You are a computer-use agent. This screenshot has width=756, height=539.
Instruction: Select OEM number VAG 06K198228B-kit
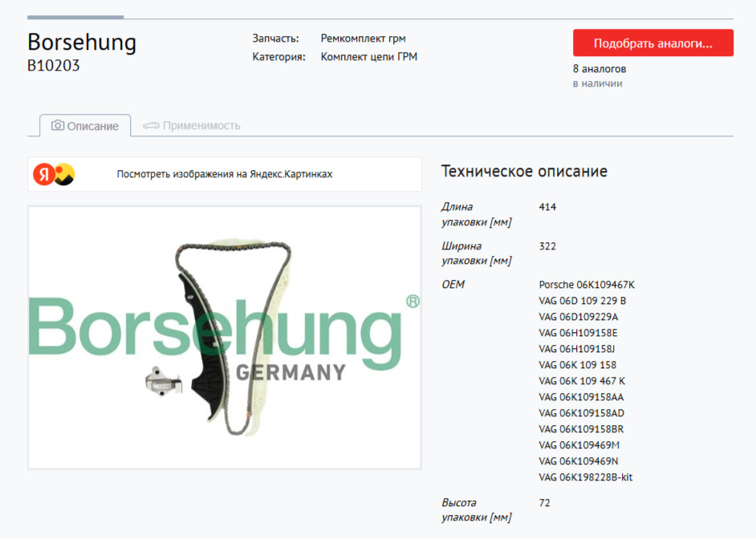(586, 477)
